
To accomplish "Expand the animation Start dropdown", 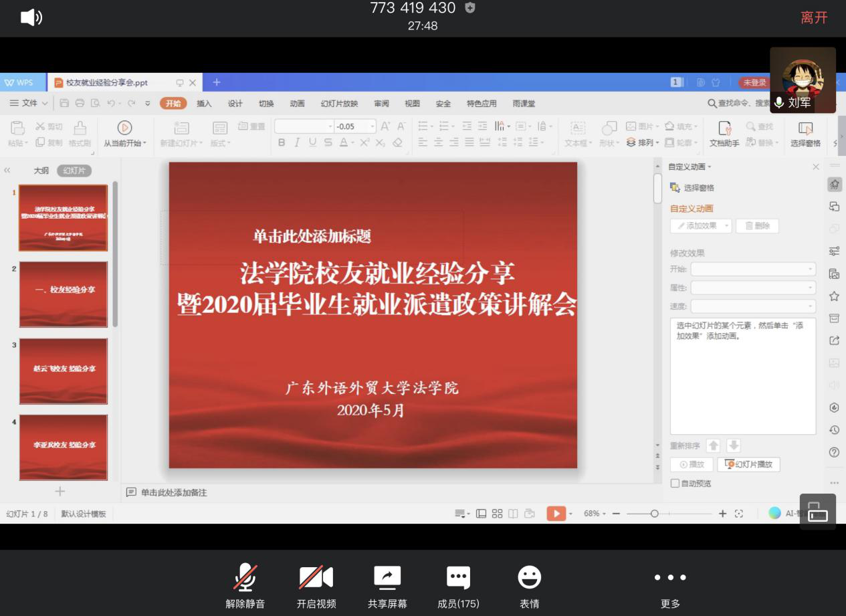I will 753,269.
